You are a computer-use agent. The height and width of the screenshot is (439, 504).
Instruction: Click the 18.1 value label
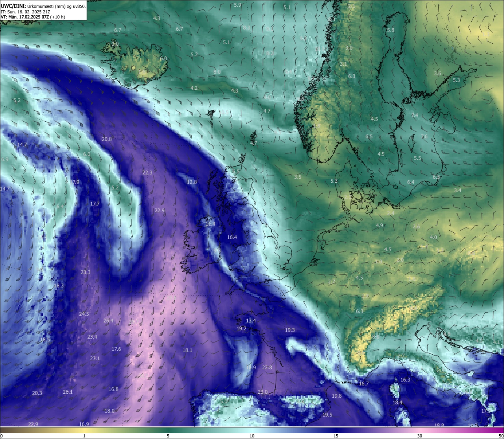(187, 350)
